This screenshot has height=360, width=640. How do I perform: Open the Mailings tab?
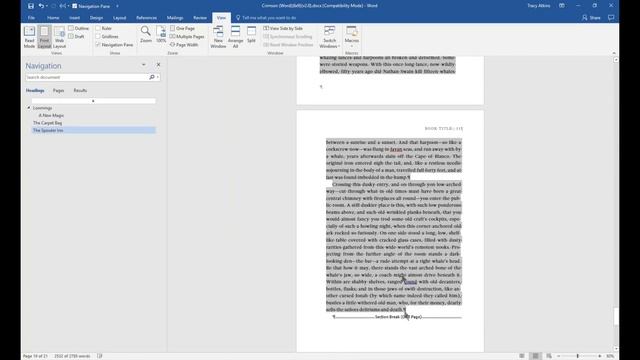coord(175,18)
